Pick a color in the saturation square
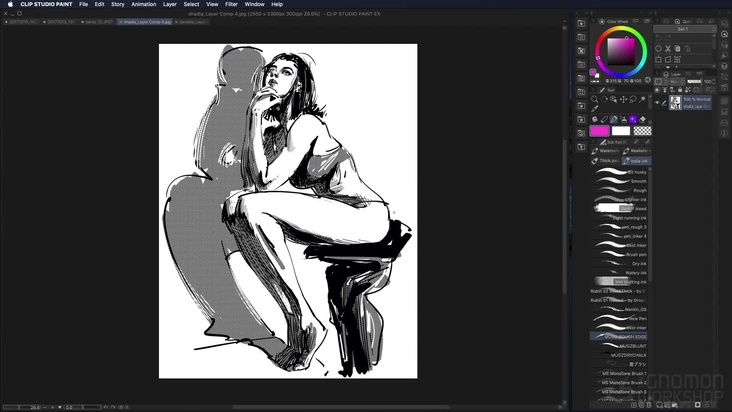This screenshot has width=732, height=412. (621, 52)
